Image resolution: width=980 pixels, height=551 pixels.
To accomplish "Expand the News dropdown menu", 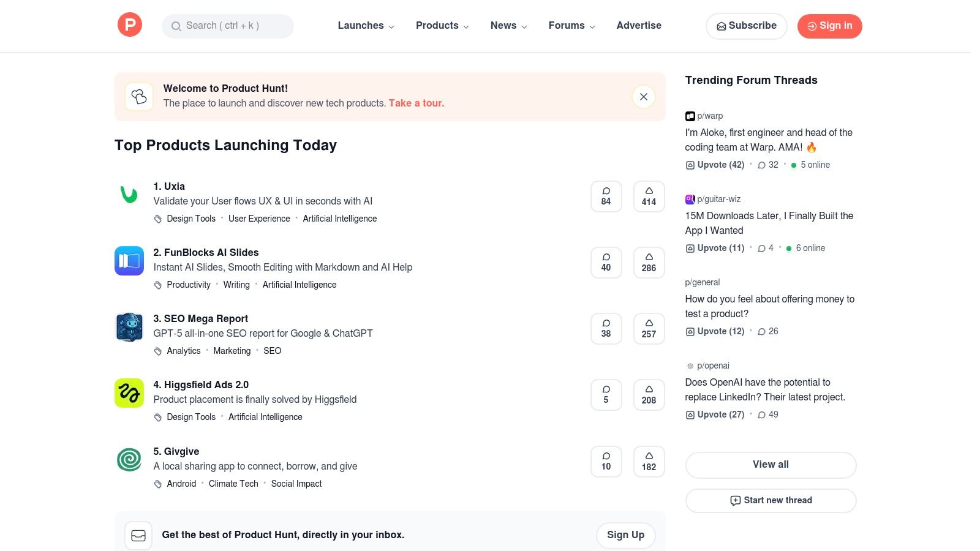I will click(x=508, y=26).
